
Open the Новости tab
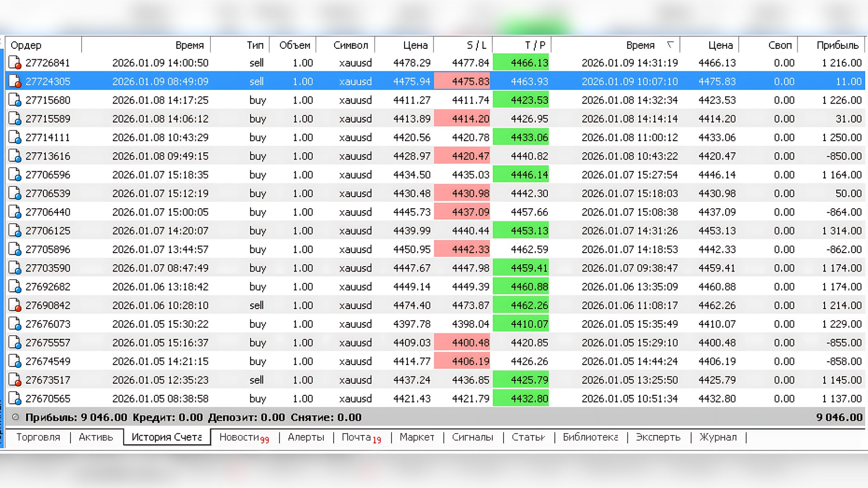[244, 437]
